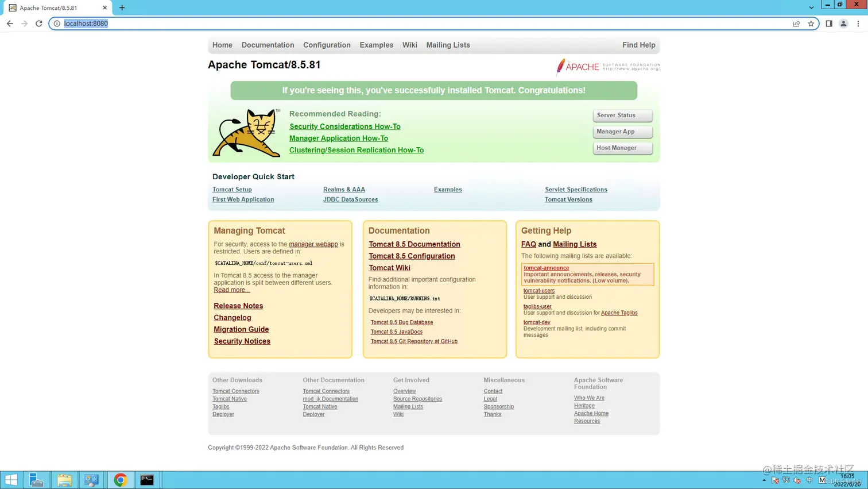Show hidden system tray icons arrow
The image size is (868, 489).
coord(764,480)
